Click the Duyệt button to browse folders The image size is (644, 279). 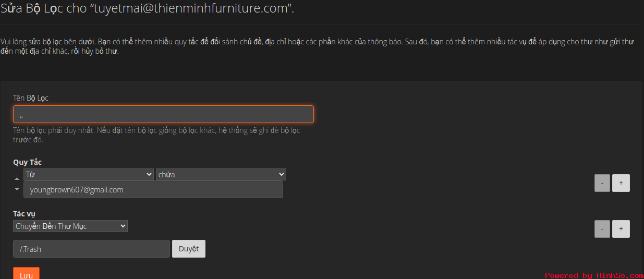(189, 249)
